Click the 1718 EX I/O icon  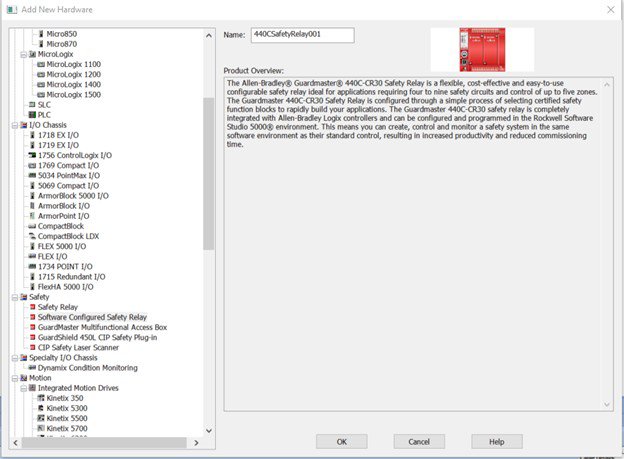coord(33,135)
